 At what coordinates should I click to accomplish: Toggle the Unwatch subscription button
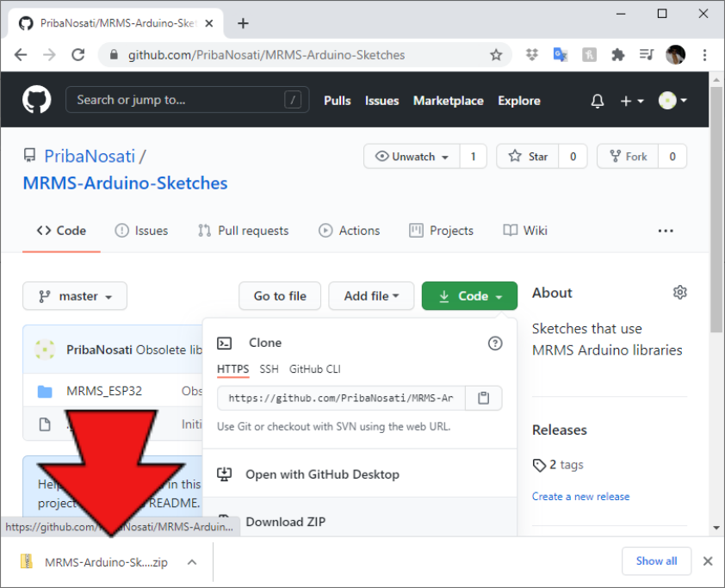412,157
